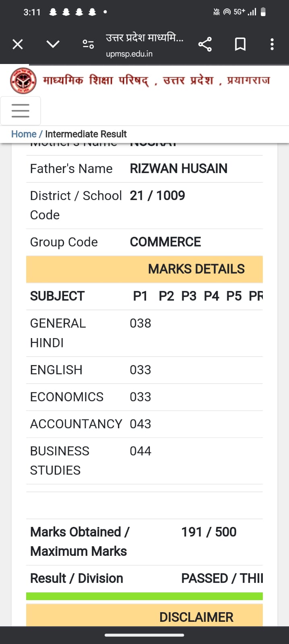Select Intermediate Result breadcrumb
The width and height of the screenshot is (289, 644).
[x=86, y=134]
